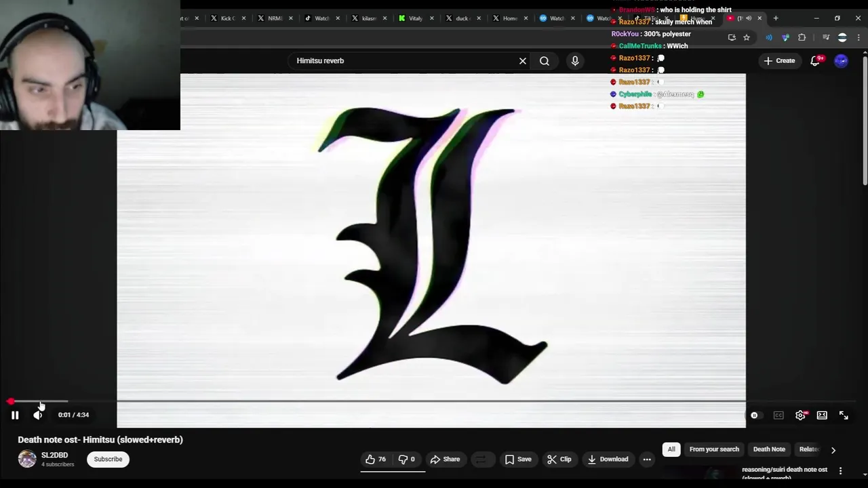Click the install app icon in the address bar
868x488 pixels.
(x=732, y=37)
